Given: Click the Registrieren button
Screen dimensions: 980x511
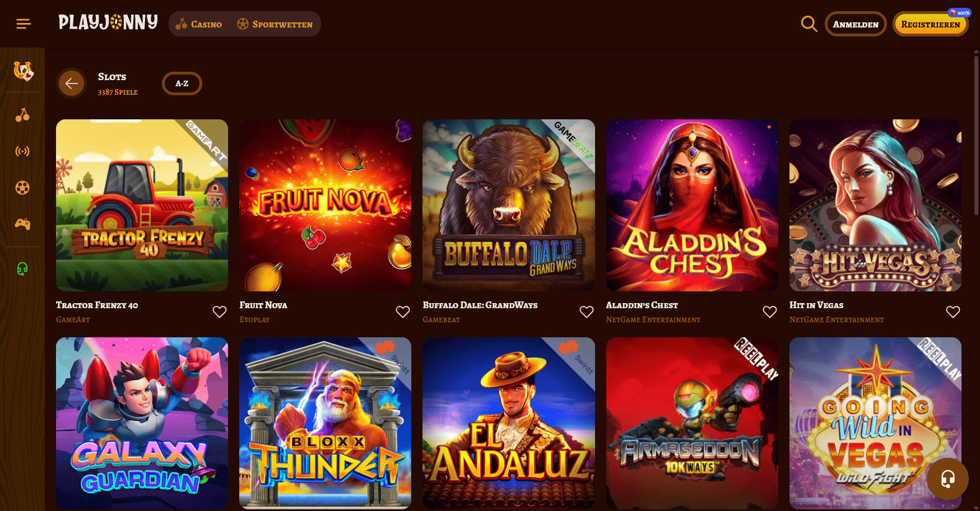Looking at the screenshot, I should [x=930, y=24].
